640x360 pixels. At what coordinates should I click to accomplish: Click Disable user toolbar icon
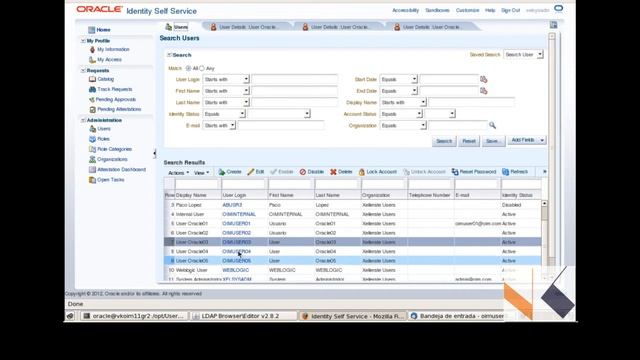[x=303, y=172]
